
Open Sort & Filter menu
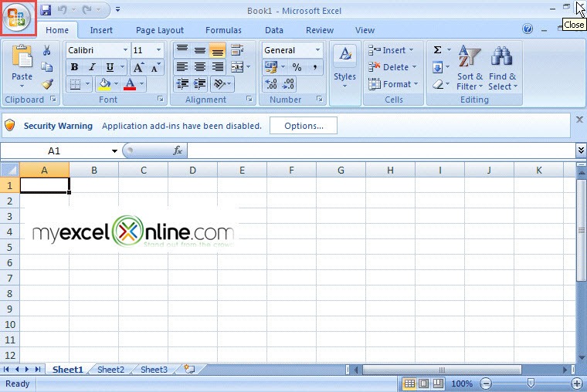(x=470, y=68)
